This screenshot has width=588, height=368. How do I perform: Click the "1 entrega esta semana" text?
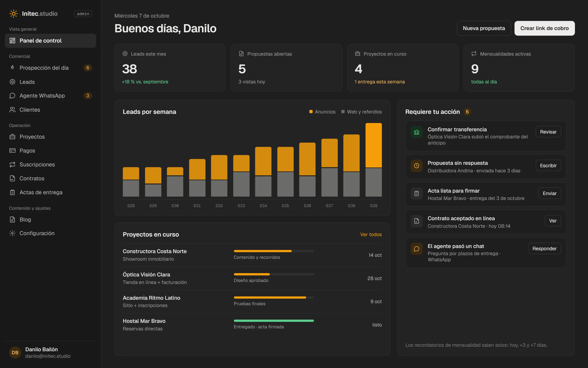click(x=380, y=82)
